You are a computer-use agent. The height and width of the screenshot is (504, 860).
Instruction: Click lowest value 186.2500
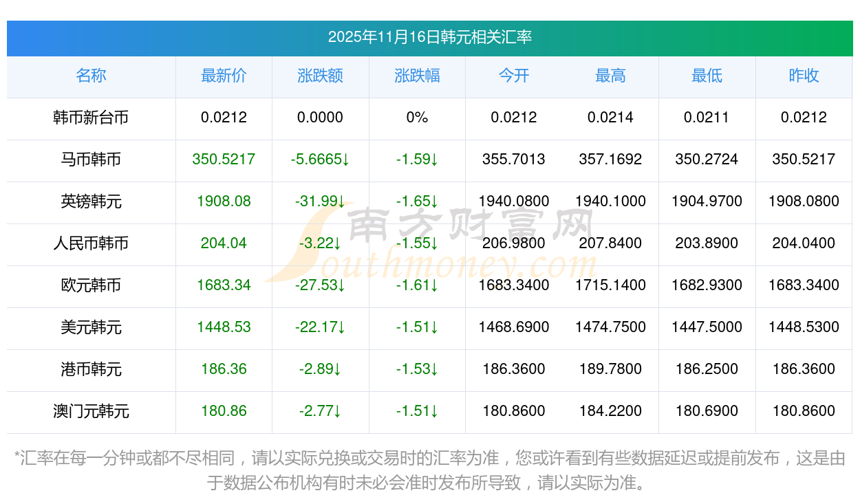coord(707,369)
